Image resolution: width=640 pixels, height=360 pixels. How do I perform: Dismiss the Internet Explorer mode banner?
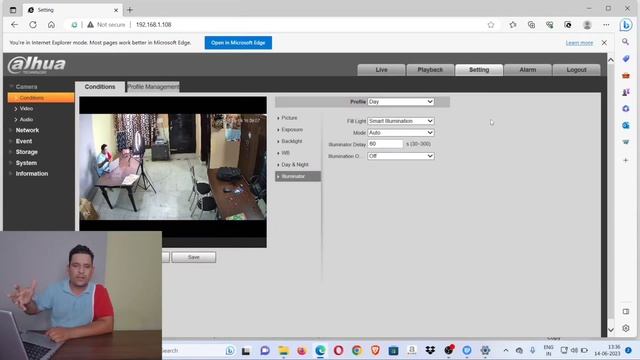[604, 42]
